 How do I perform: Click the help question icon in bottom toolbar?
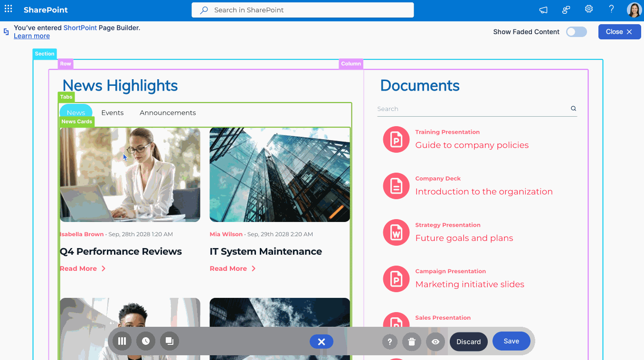coord(390,342)
